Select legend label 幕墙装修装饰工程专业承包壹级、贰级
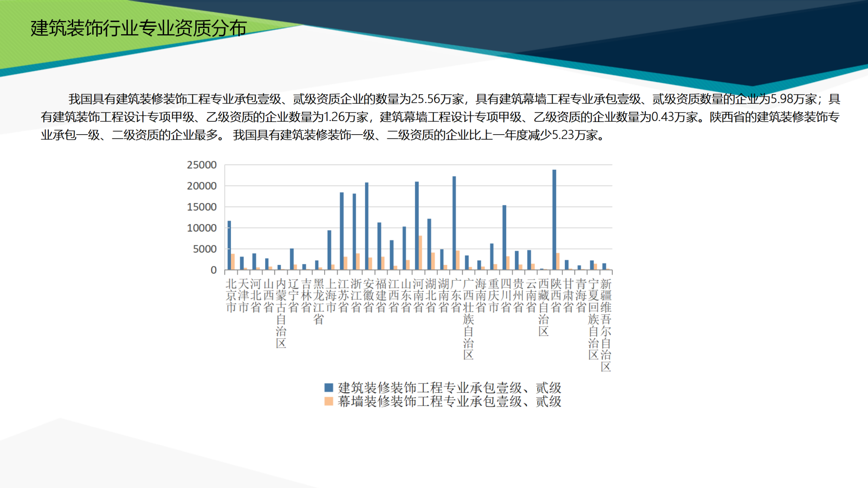This screenshot has height=488, width=868. (450, 401)
